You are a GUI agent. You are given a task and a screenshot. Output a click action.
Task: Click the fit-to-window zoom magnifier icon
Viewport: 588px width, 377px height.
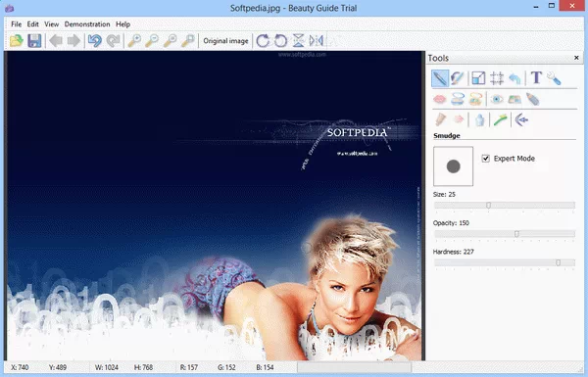pyautogui.click(x=188, y=40)
